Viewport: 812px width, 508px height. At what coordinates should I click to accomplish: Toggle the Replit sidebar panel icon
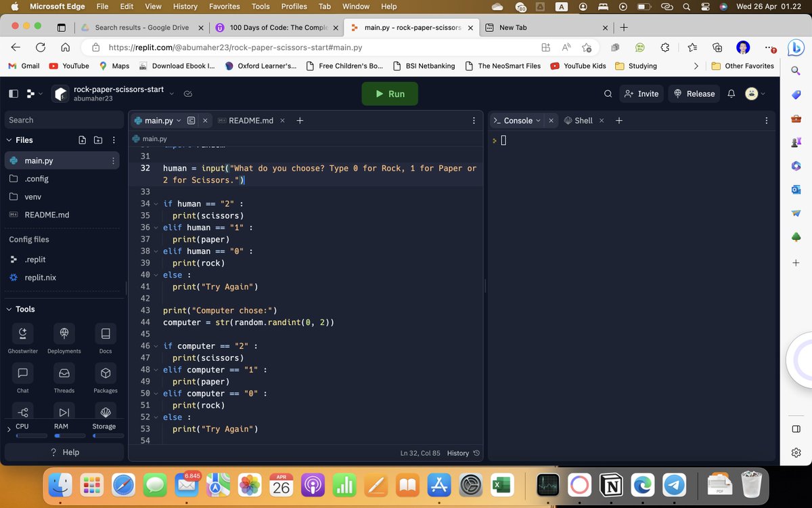[x=13, y=93]
